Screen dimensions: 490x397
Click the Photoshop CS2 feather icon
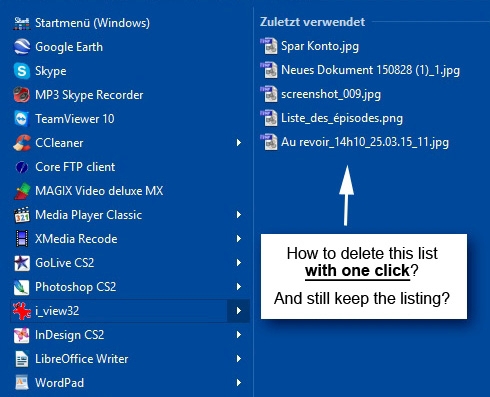click(22, 287)
